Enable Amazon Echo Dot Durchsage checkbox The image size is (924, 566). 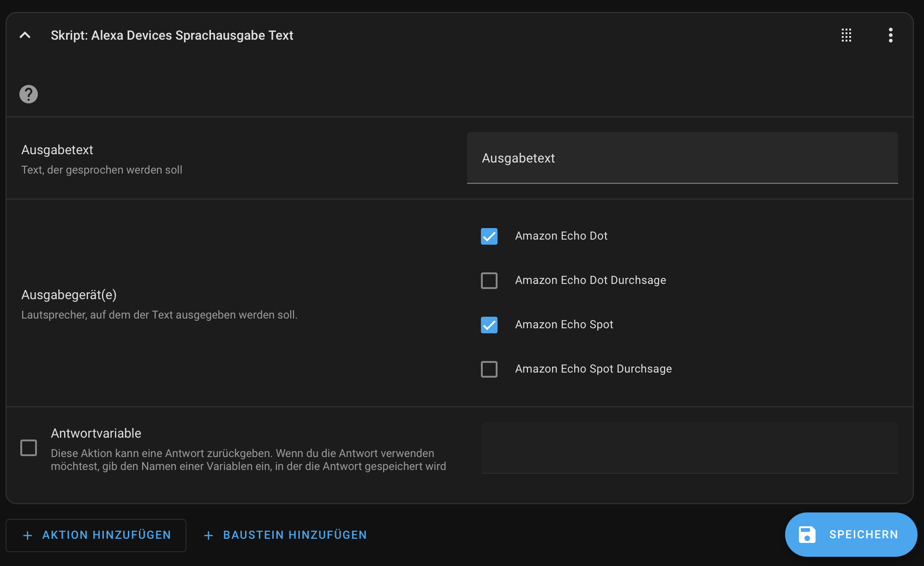[489, 281]
